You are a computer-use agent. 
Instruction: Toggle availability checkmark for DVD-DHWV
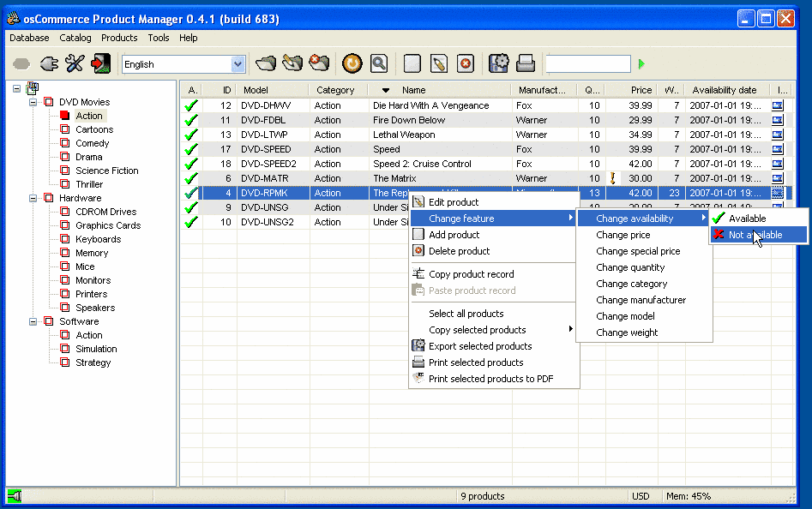click(x=191, y=105)
